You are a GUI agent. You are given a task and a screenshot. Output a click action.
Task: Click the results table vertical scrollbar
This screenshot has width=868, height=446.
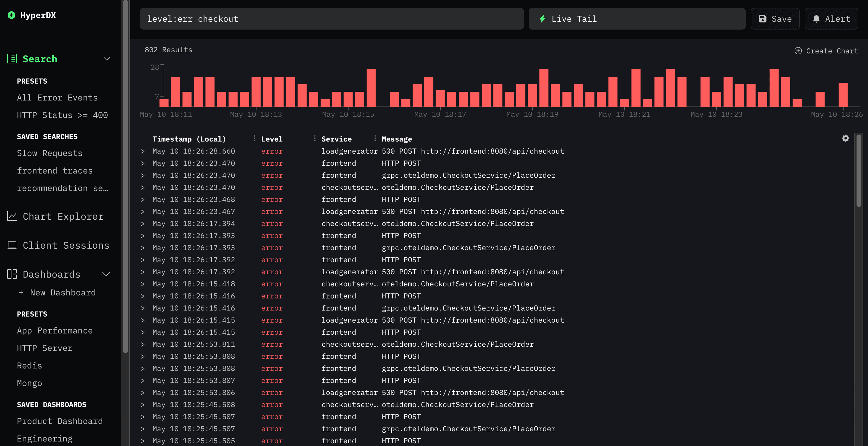tap(859, 170)
